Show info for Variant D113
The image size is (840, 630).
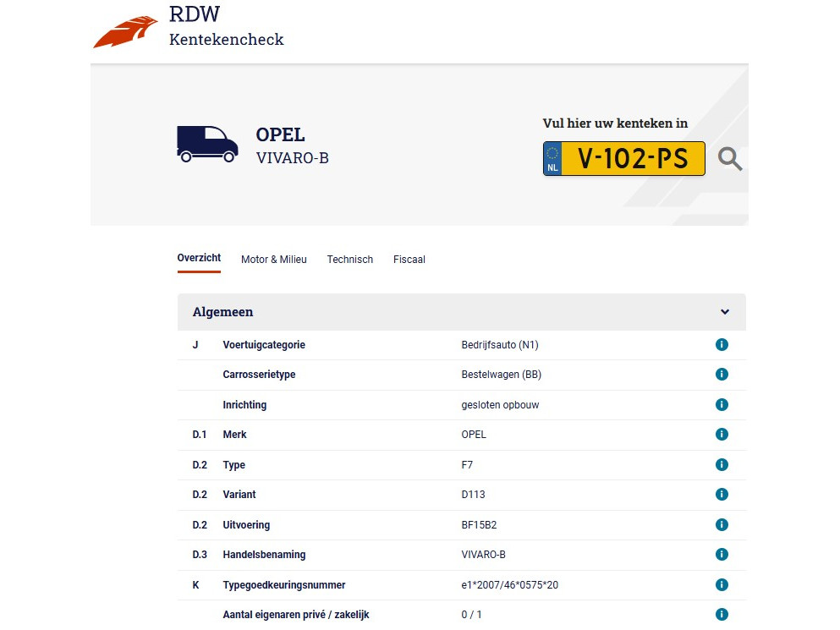tap(722, 495)
